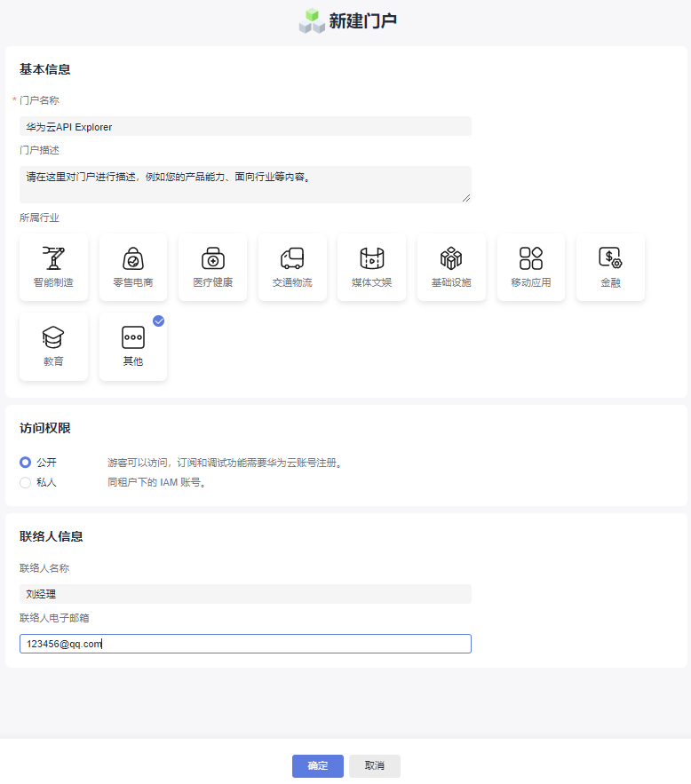This screenshot has width=691, height=784.
Task: Click the text starting with 游客可以访问
Action: [226, 463]
